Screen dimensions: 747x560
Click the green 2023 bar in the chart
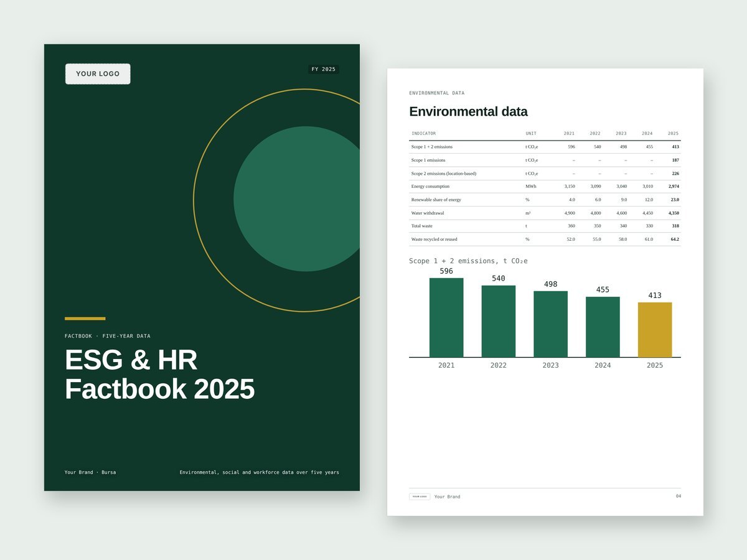(x=551, y=324)
